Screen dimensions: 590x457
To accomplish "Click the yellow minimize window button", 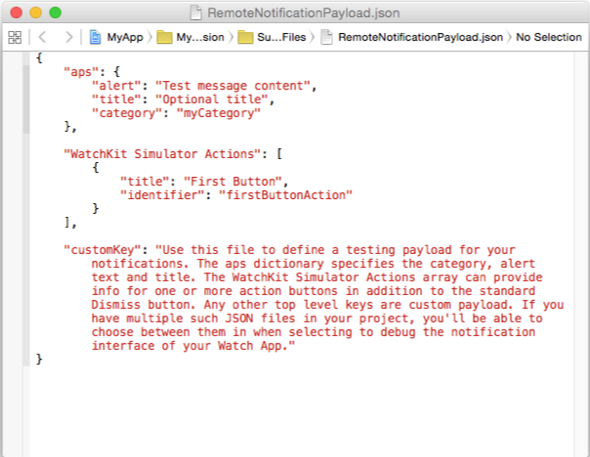I will click(36, 12).
